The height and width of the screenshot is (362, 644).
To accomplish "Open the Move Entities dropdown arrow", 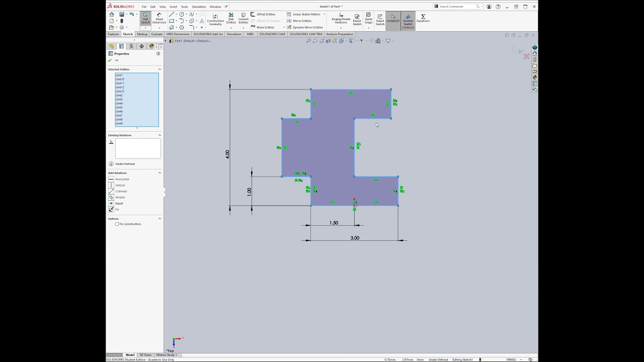I will (284, 27).
